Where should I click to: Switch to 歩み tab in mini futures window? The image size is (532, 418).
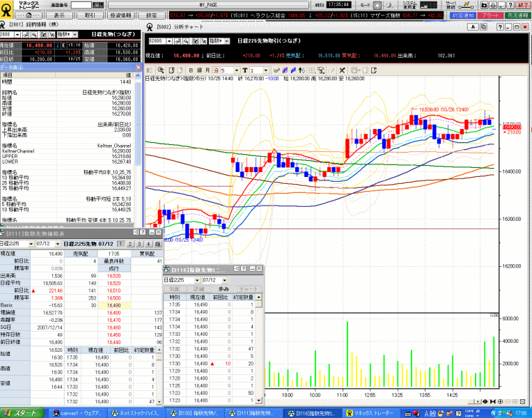pyautogui.click(x=224, y=289)
